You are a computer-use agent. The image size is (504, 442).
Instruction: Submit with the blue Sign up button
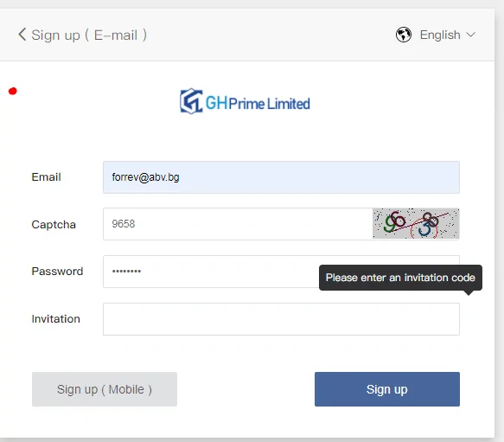coord(387,389)
